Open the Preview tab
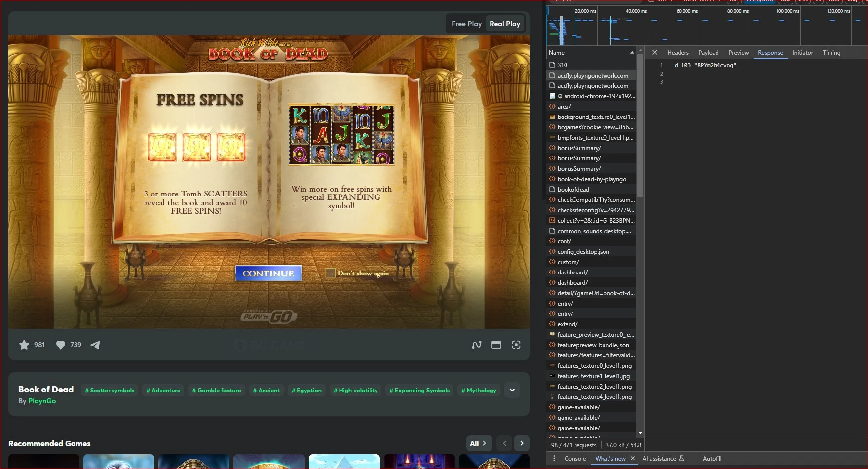868x469 pixels. pos(738,52)
